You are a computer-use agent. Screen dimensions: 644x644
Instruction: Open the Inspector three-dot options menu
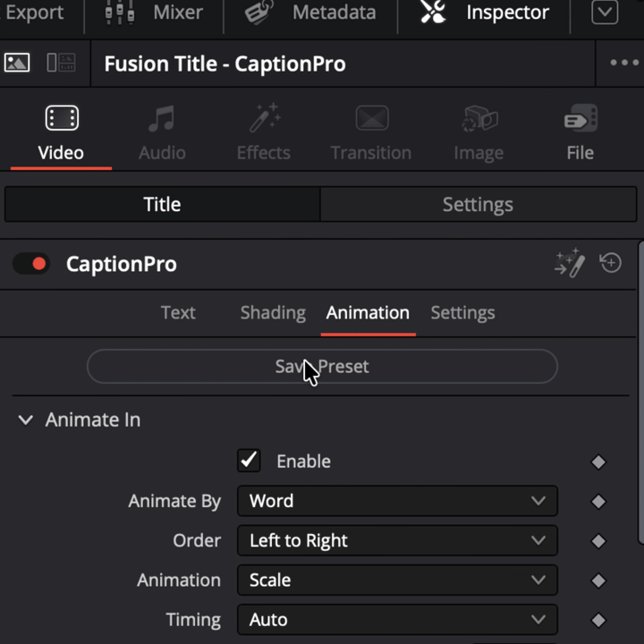(x=624, y=63)
